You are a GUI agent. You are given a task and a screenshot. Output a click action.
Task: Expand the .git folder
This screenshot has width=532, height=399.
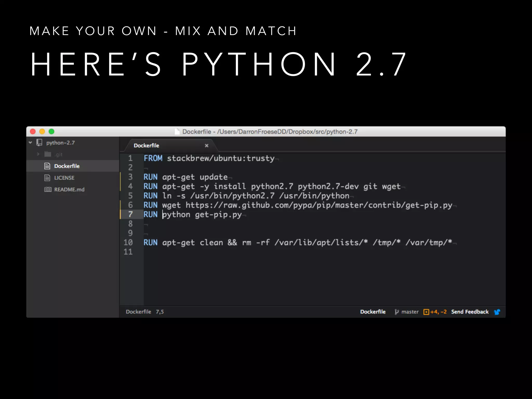point(38,154)
